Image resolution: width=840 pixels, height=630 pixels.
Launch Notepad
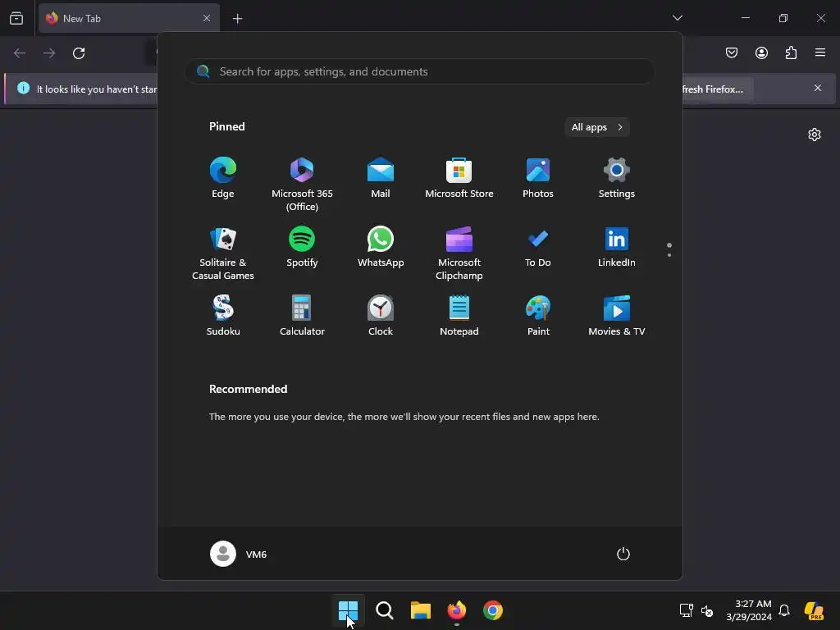(459, 316)
